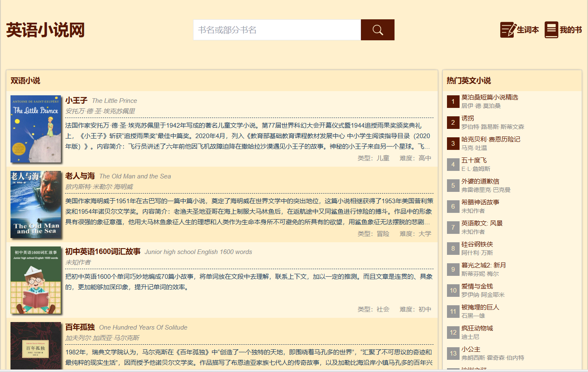
Task: Open ranked book 希腊神话故事
Action: point(480,202)
